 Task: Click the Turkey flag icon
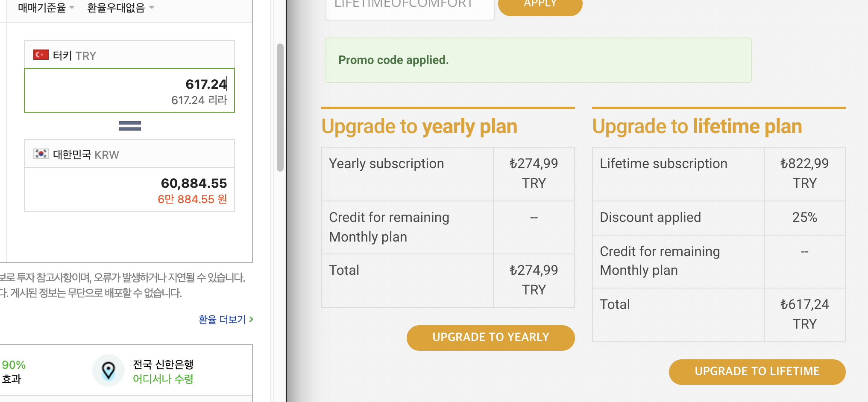click(x=41, y=55)
